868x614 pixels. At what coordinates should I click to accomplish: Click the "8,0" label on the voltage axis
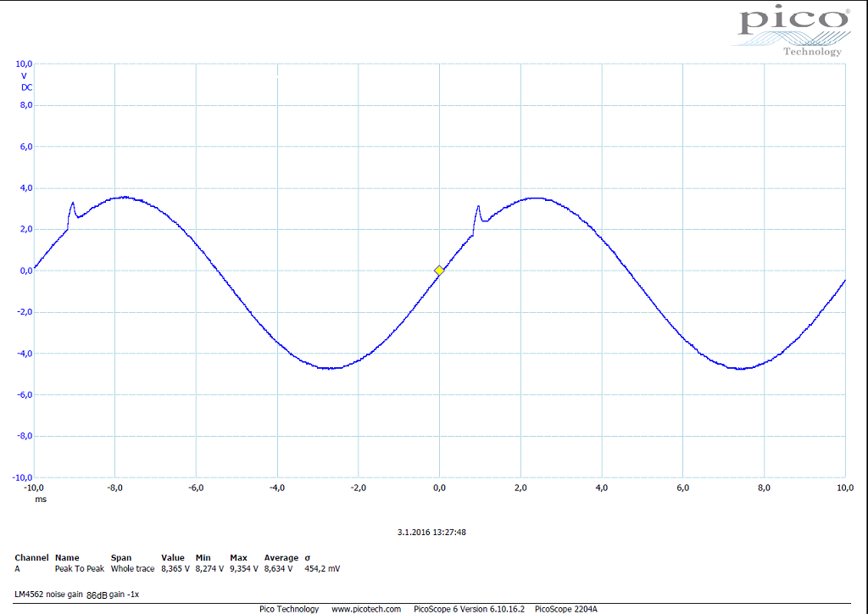click(26, 105)
